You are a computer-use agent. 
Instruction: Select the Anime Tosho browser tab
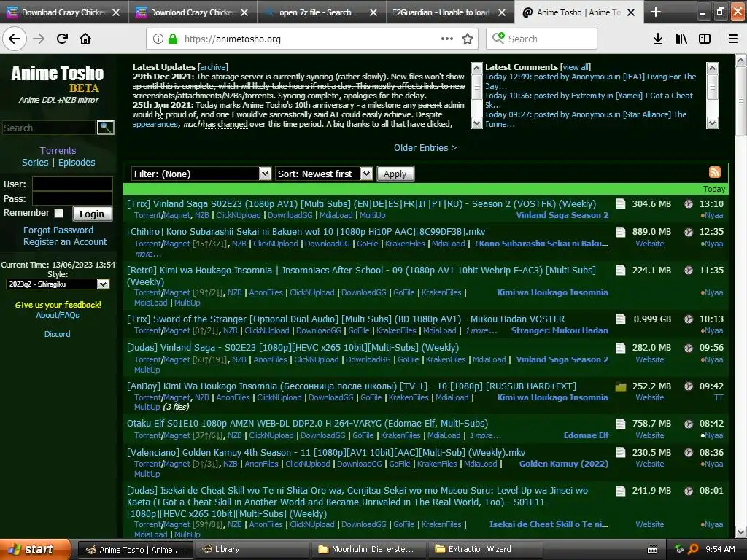[x=578, y=12]
